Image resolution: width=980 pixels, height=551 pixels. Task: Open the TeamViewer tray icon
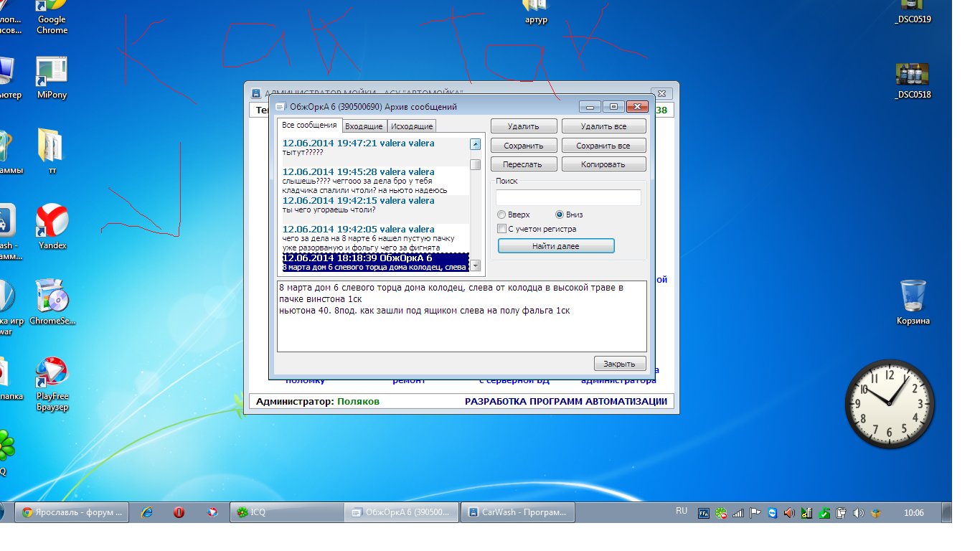[772, 513]
